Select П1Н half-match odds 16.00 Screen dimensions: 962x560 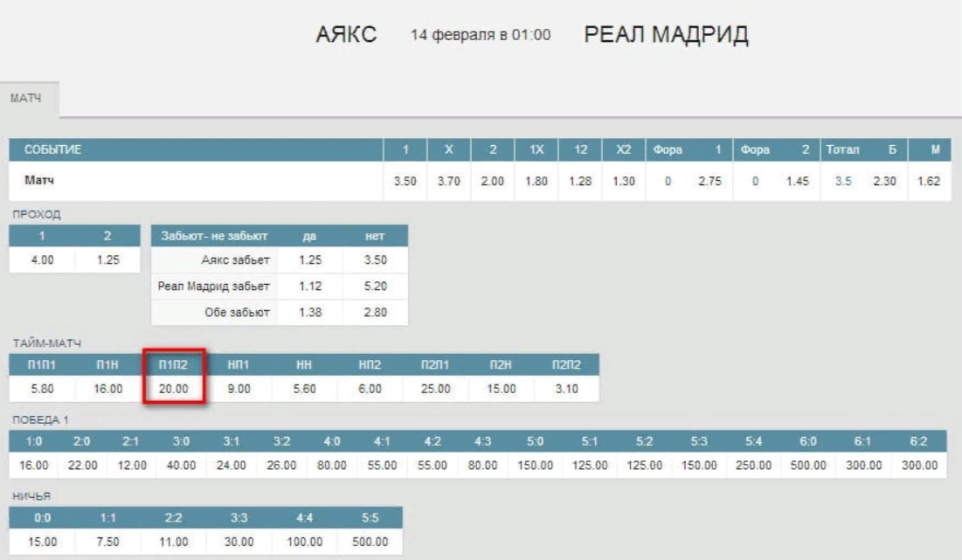click(108, 389)
